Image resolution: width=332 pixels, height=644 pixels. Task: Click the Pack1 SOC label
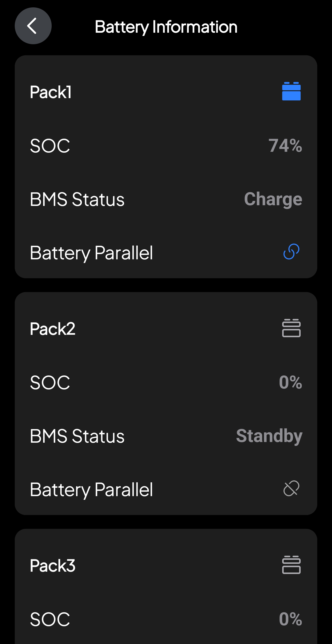[x=50, y=146]
